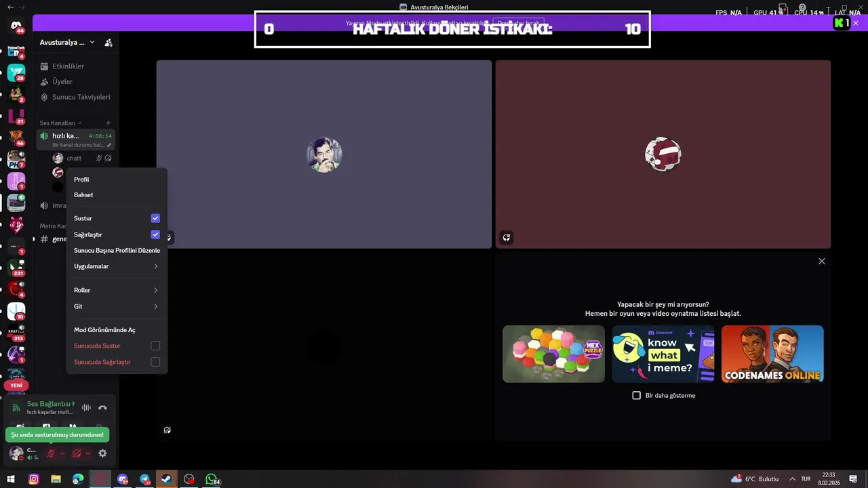The image size is (868, 488).
Task: Launch Hex Puzzle activity card
Action: (553, 354)
